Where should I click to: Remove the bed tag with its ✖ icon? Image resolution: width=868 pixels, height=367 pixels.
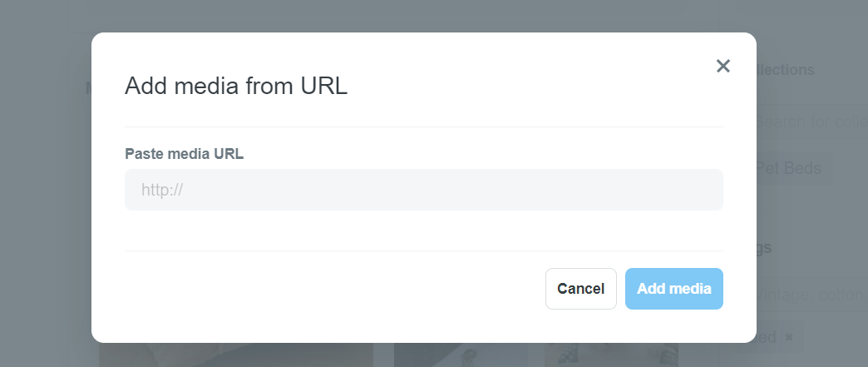tap(789, 337)
